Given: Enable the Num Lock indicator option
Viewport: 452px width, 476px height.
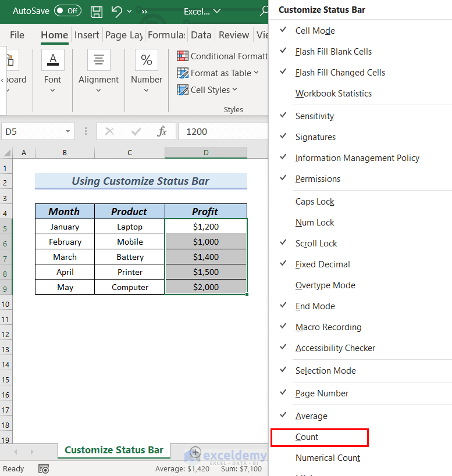Looking at the screenshot, I should point(360,223).
